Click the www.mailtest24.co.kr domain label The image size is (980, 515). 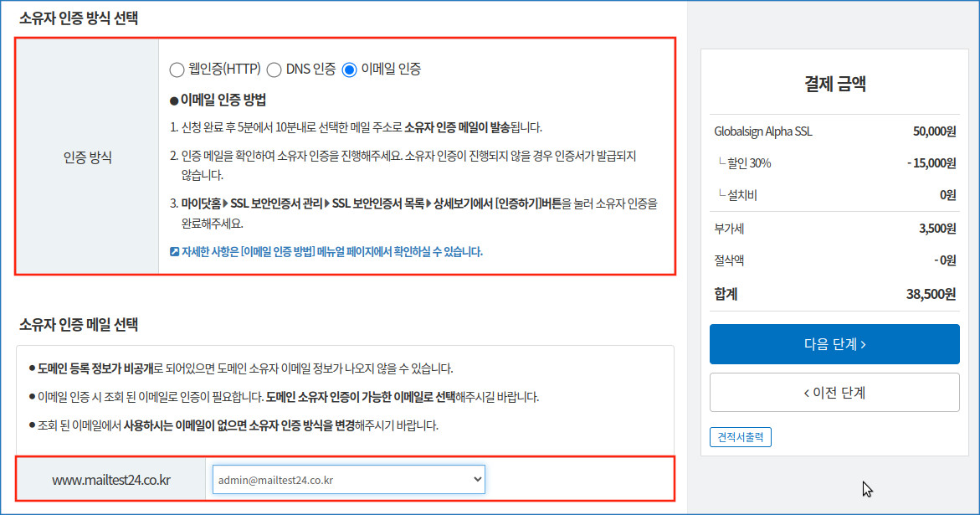tap(111, 480)
